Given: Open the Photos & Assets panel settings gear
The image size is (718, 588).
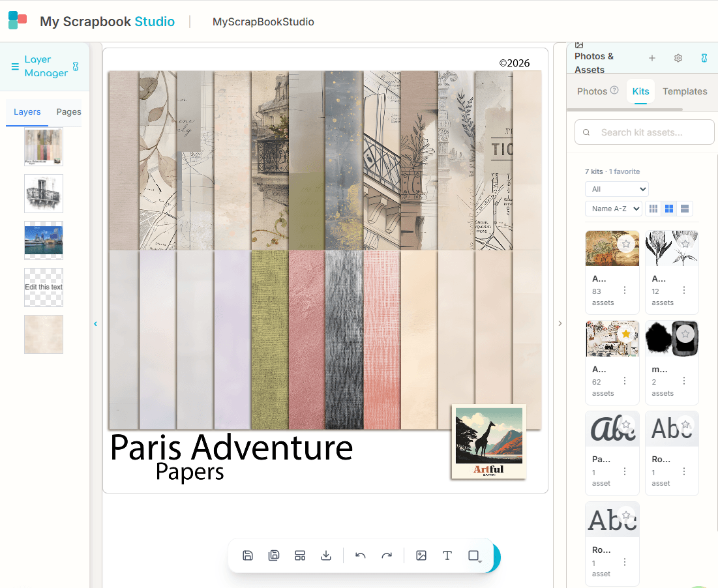Looking at the screenshot, I should point(678,58).
